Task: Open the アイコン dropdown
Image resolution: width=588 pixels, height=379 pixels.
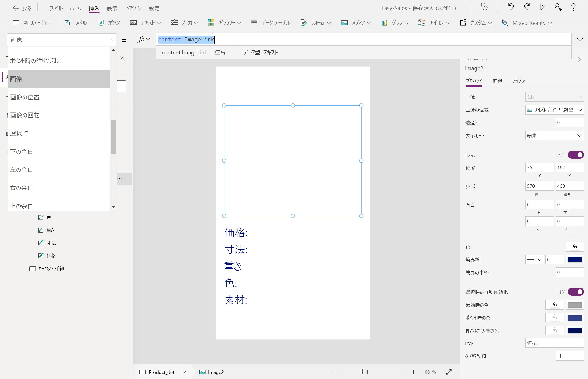Action: 434,23
